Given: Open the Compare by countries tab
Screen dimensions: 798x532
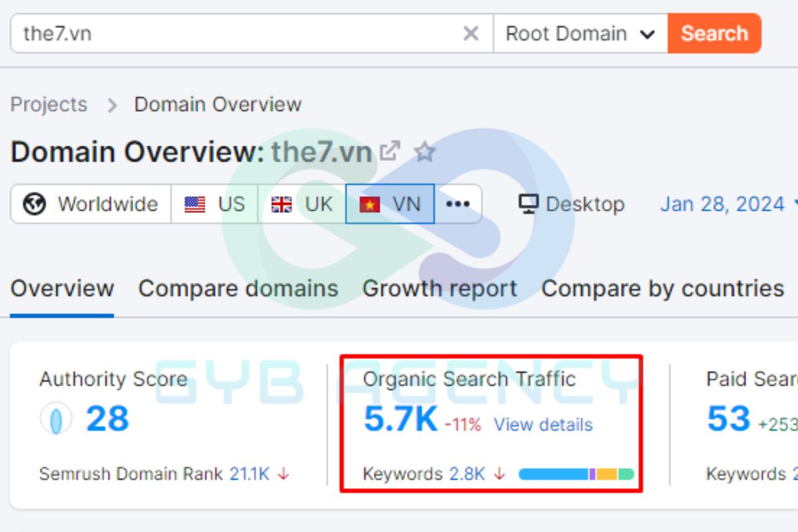Looking at the screenshot, I should click(662, 289).
